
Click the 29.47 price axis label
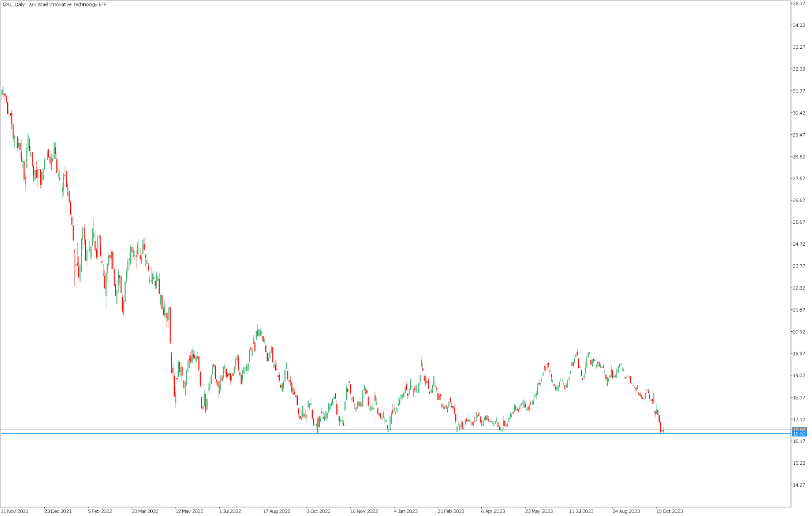click(799, 135)
